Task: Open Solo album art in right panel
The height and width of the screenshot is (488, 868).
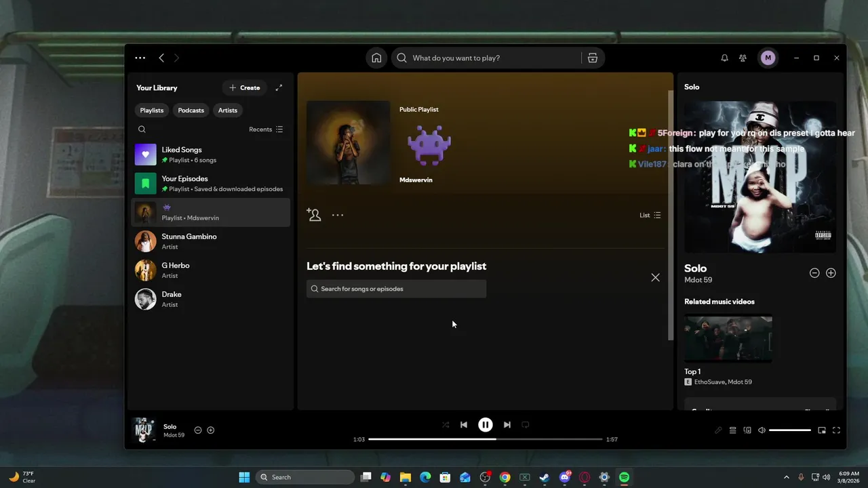Action: 760,178
